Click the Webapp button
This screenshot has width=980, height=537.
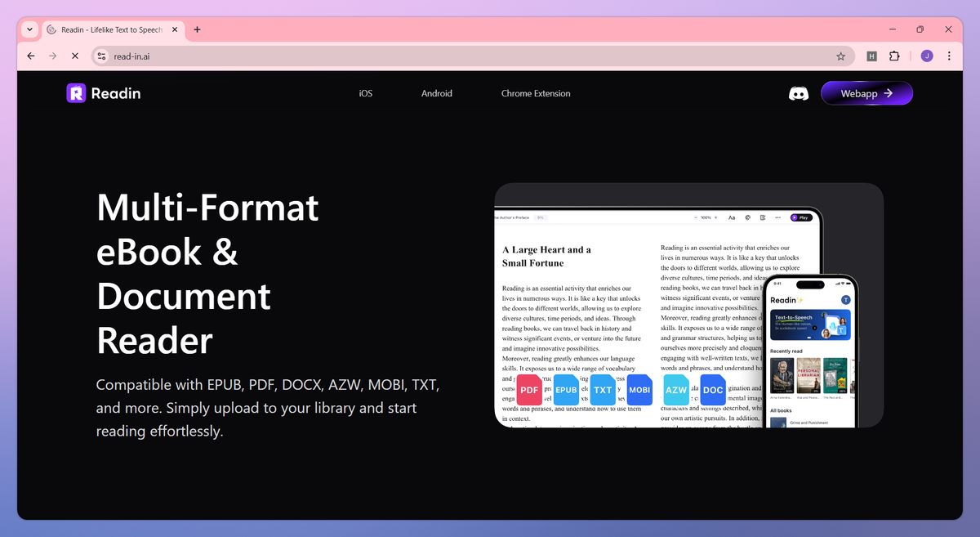coord(866,93)
